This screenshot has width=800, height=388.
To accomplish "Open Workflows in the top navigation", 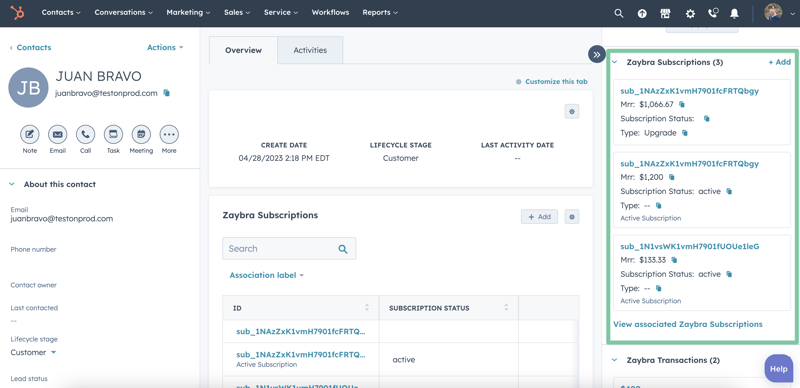I will [x=330, y=12].
